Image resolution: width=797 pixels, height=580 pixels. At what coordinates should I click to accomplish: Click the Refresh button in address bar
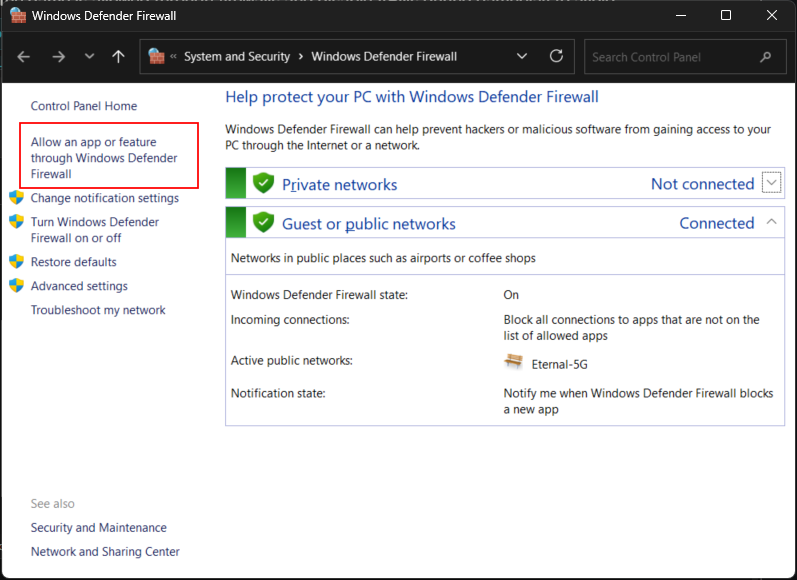(557, 57)
